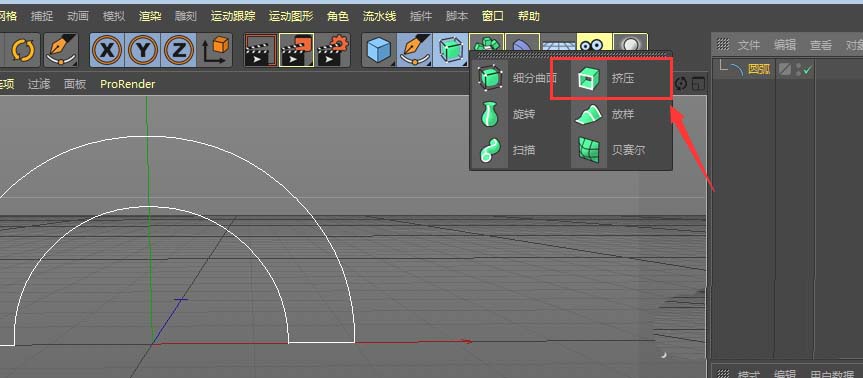
Task: Click the Camera icon with eyes
Action: 594,43
